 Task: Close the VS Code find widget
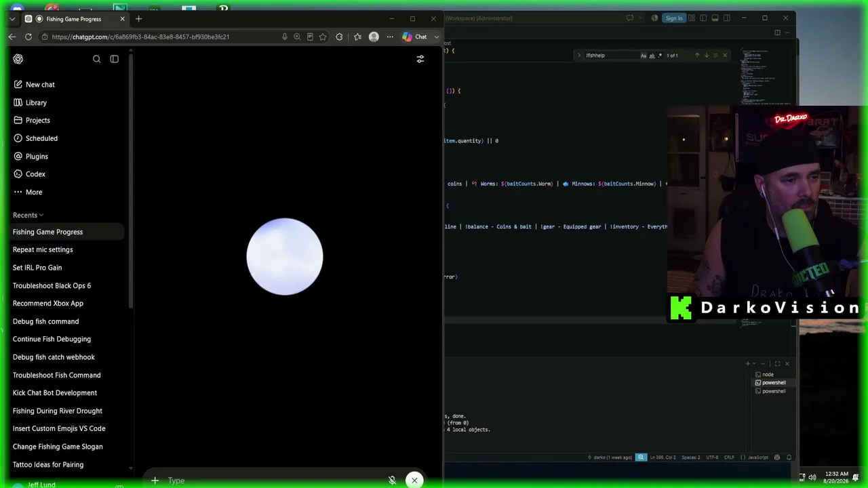(724, 56)
